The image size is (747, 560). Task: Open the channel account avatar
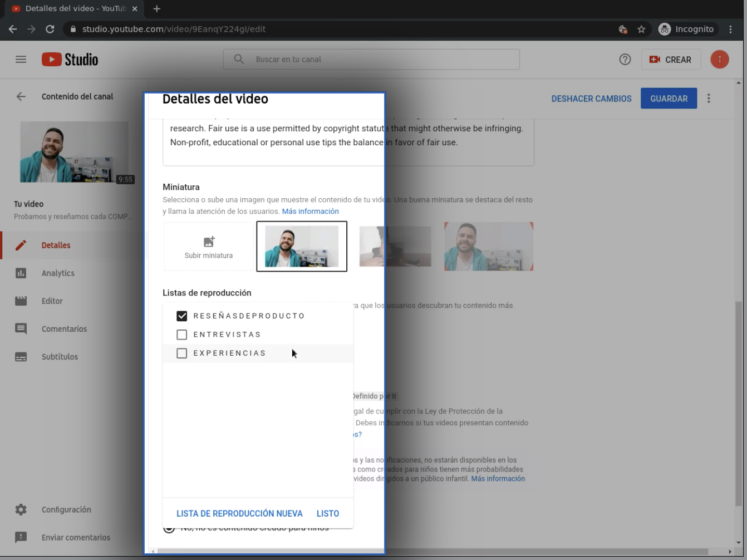(720, 60)
